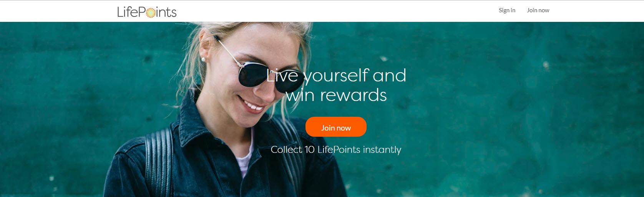Viewport: 644px width, 197px height.
Task: Click the LifePoints logo in the header
Action: 147,12
